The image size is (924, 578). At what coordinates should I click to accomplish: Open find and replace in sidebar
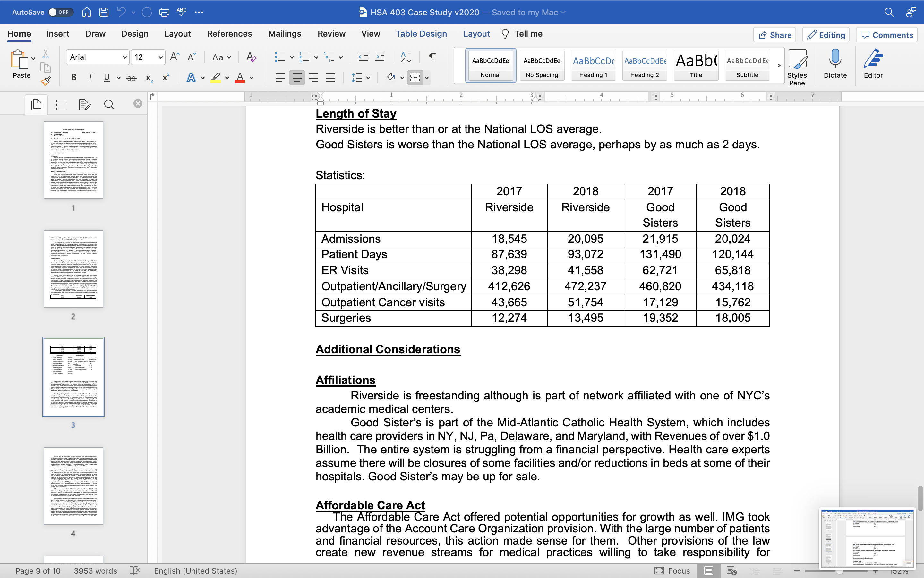click(109, 104)
